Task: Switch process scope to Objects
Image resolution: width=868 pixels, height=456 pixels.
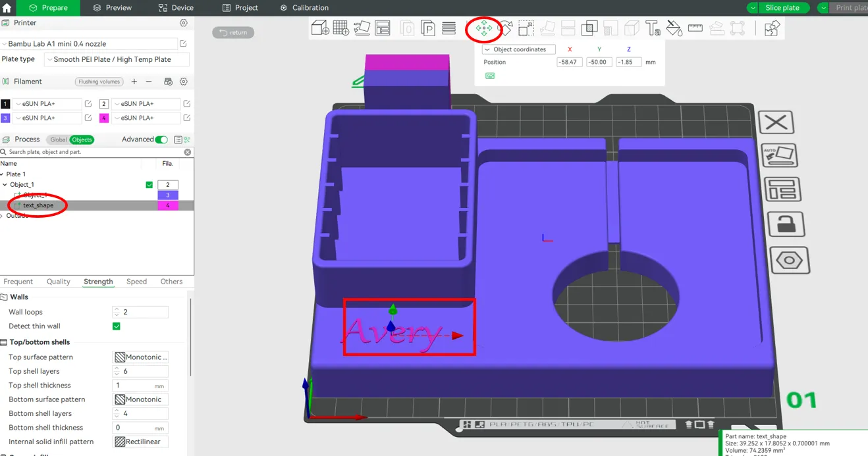Action: click(x=82, y=139)
